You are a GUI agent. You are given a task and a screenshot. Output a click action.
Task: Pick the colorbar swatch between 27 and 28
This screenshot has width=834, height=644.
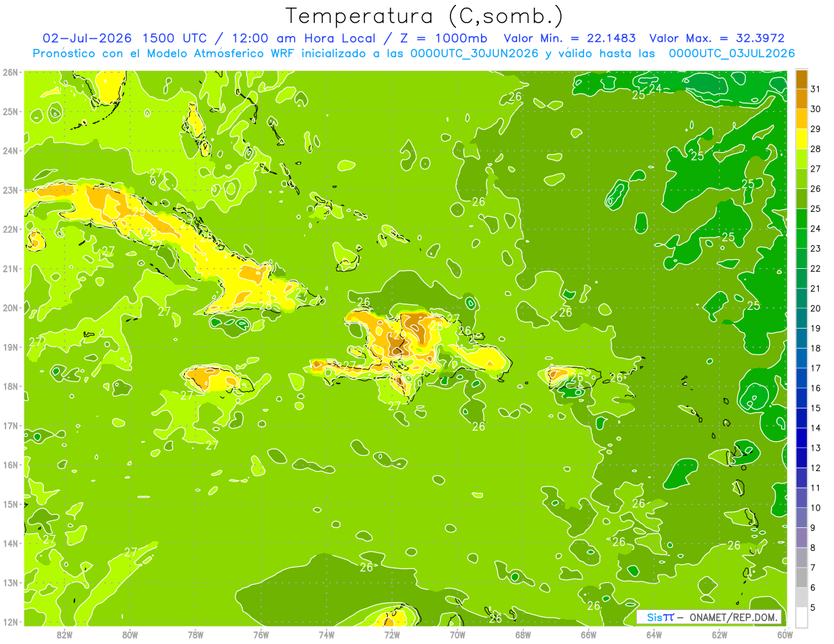click(801, 159)
